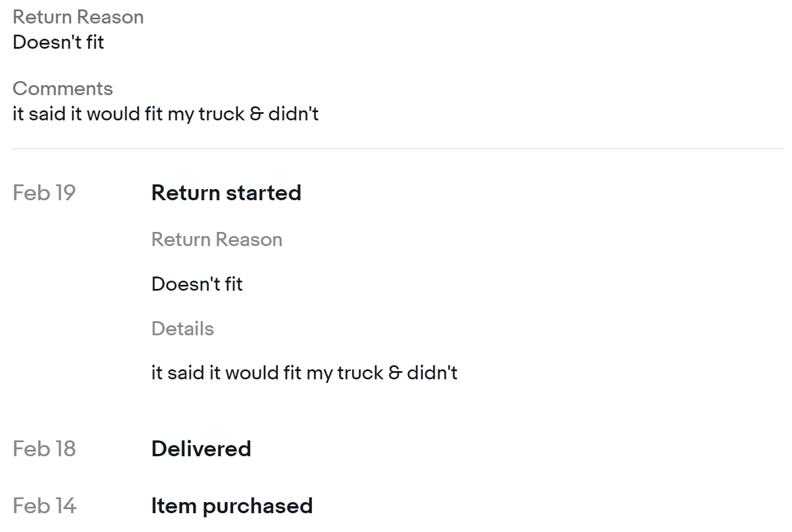Click the ampersand in the Details text
This screenshot has width=792, height=532.
(395, 373)
